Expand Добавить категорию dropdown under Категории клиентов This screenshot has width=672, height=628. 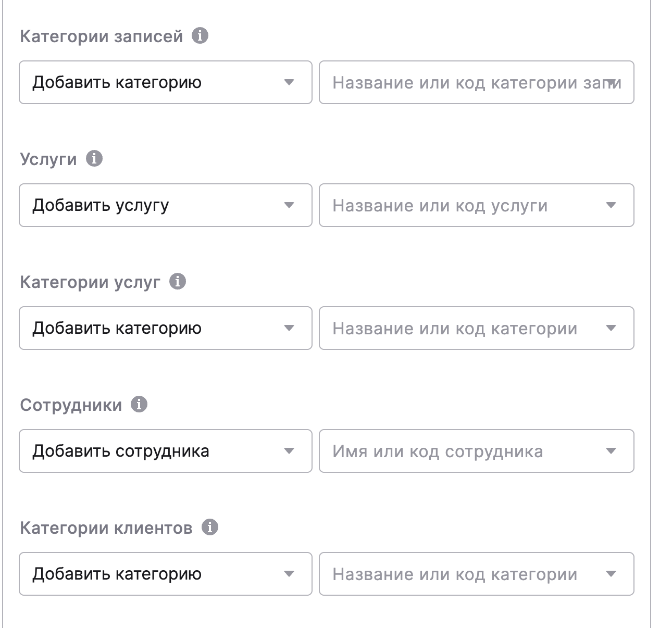(x=165, y=574)
